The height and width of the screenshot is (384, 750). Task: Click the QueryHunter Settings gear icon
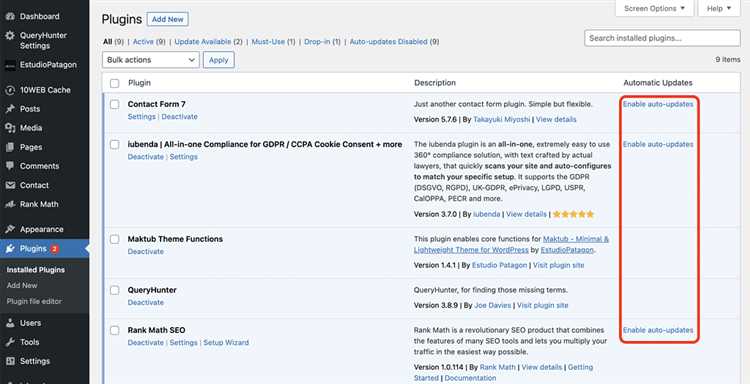[x=10, y=36]
